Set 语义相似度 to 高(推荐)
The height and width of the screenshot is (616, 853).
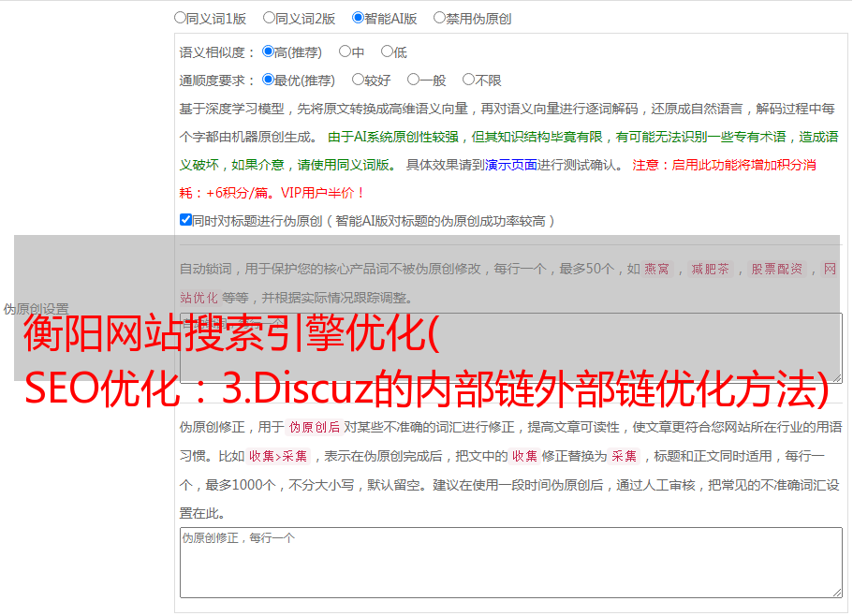click(x=268, y=51)
